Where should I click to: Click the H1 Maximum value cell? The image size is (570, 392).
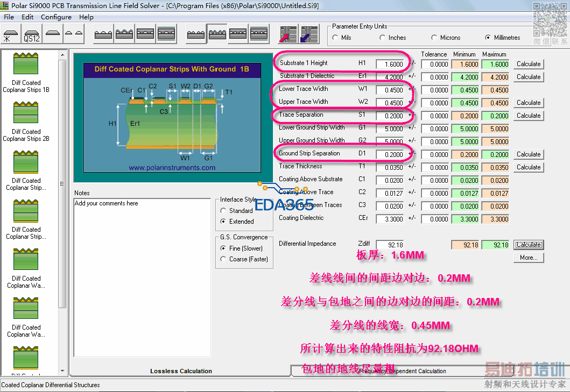[495, 65]
